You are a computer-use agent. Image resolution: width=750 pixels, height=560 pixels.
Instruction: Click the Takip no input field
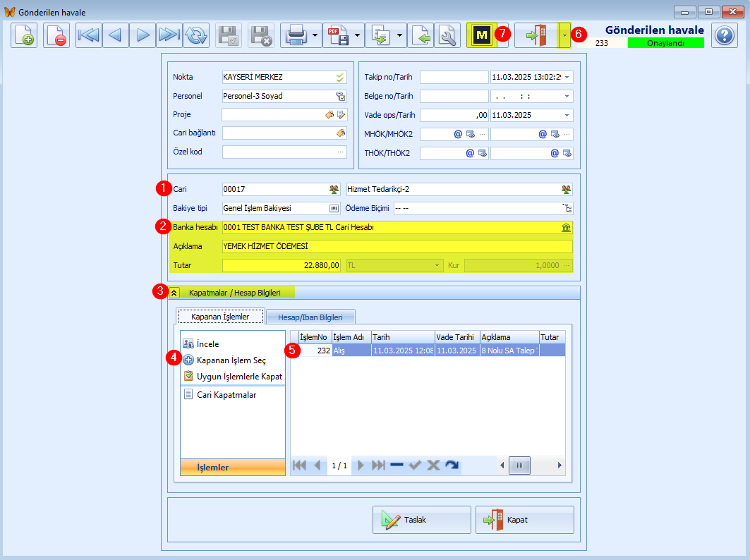click(454, 77)
